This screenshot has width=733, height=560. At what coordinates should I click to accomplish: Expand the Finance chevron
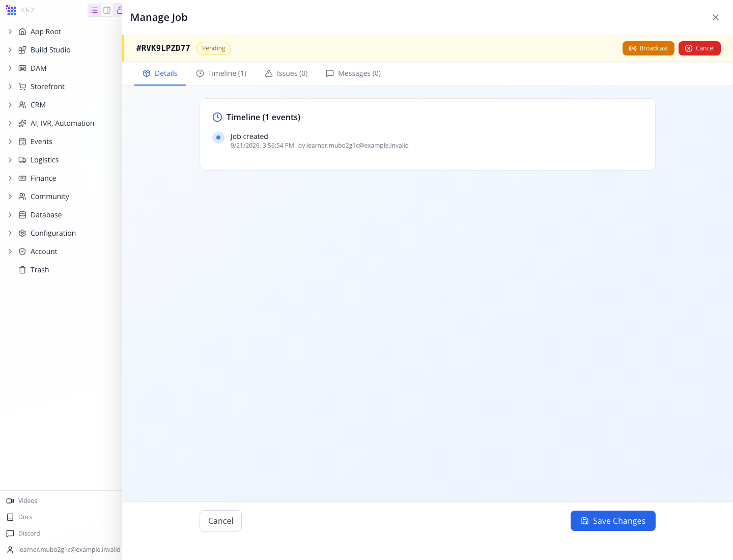[x=10, y=178]
